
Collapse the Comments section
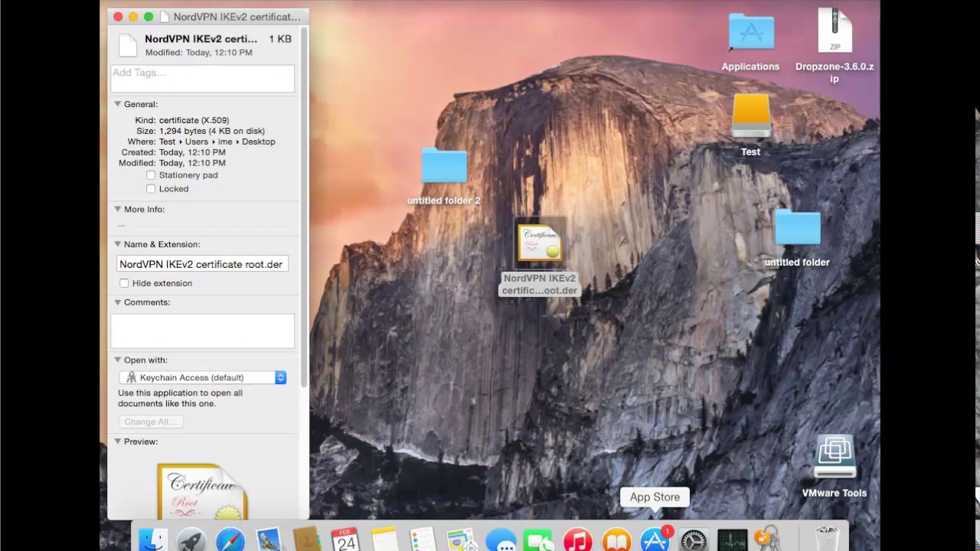(x=118, y=302)
